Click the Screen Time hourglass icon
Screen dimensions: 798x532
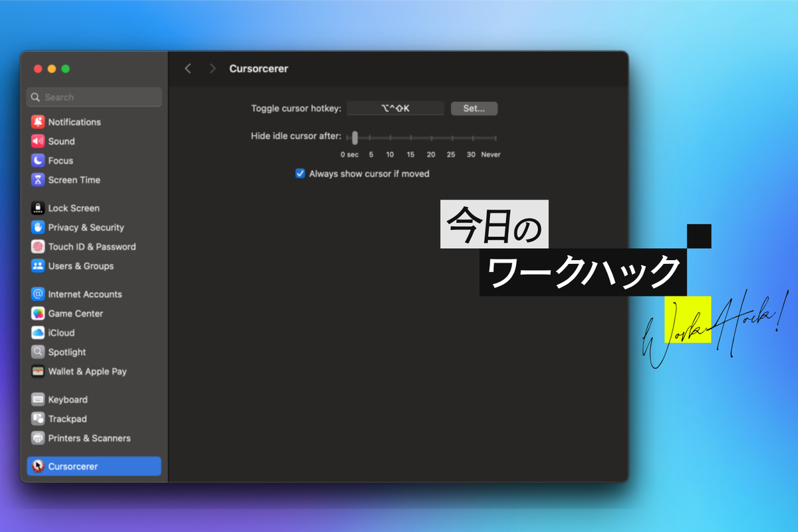tap(38, 180)
